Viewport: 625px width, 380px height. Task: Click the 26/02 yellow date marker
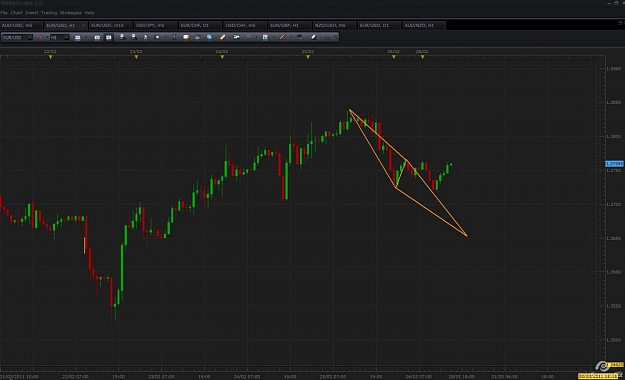393,57
